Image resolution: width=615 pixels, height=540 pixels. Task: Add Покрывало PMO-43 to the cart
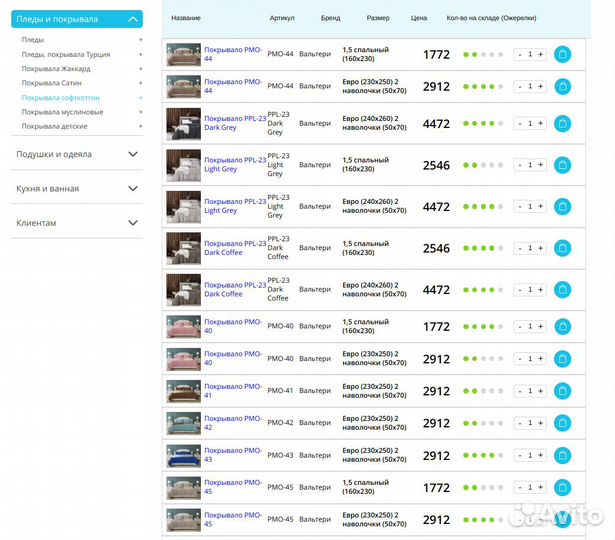(562, 455)
